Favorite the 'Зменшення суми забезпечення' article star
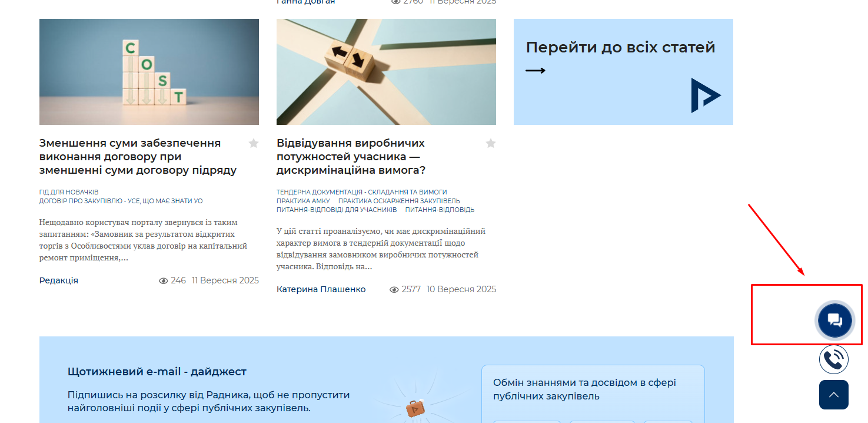 254,143
